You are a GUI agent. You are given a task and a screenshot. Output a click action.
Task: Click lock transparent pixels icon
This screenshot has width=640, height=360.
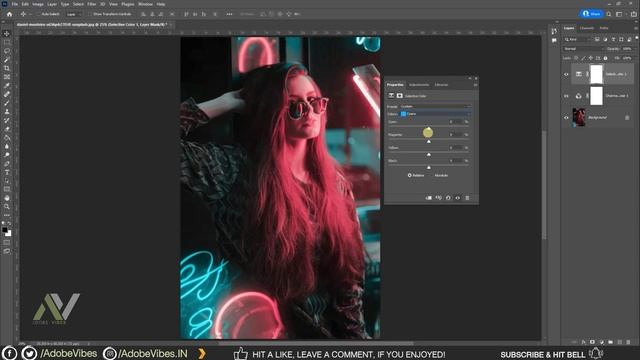(x=576, y=58)
